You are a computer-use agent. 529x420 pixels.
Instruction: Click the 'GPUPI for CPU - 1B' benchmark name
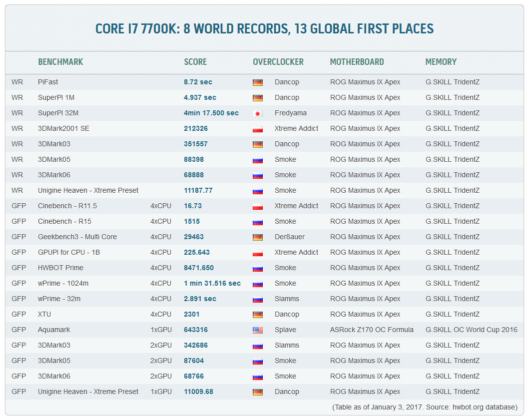click(69, 252)
